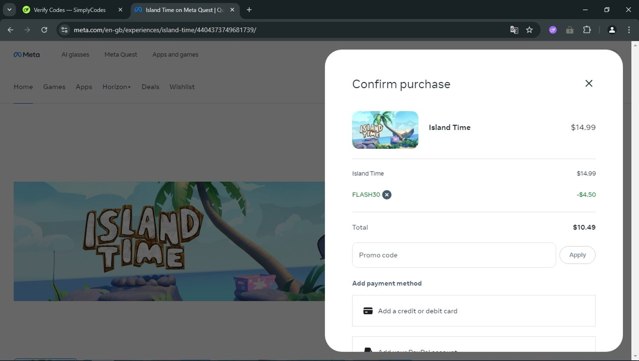639x361 pixels.
Task: Open a new browser tab
Action: 249,10
